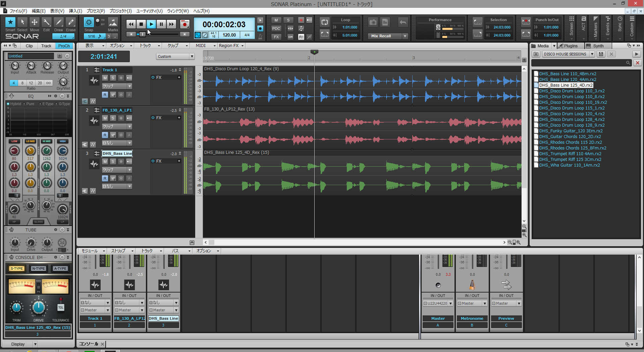Select the S-TYPE console emulator mode
The image size is (644, 352).
pyautogui.click(x=17, y=269)
